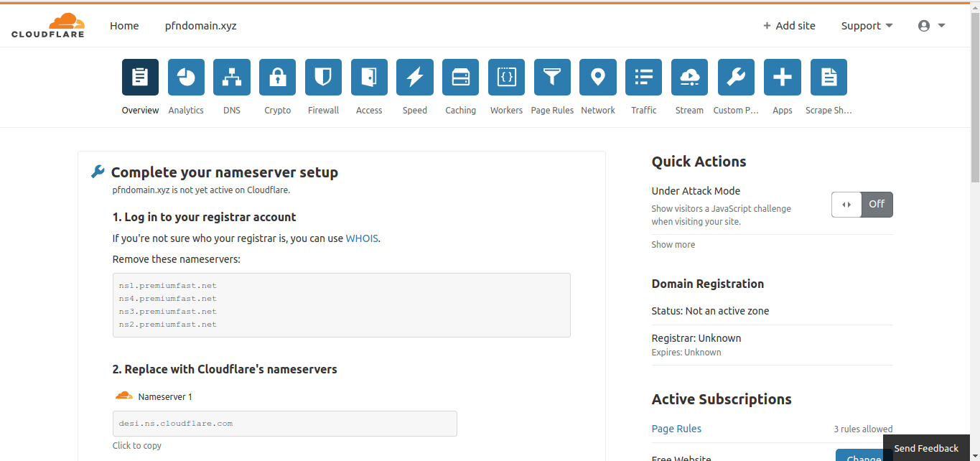The image size is (980, 461).
Task: Open the Apps plus icon
Action: click(782, 77)
